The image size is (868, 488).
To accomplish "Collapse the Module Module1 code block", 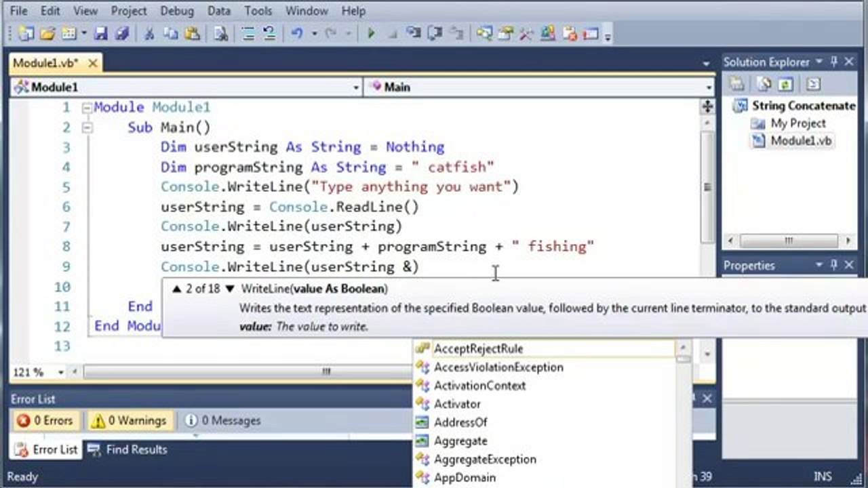I will [86, 108].
